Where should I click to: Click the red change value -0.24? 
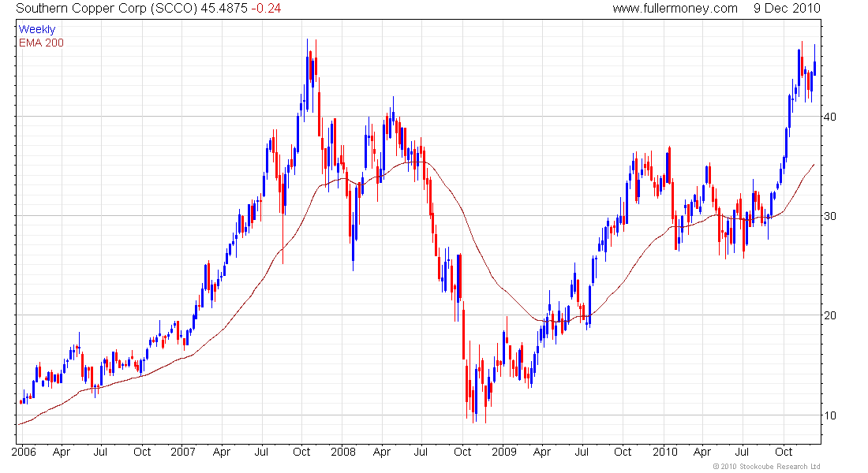pos(266,9)
